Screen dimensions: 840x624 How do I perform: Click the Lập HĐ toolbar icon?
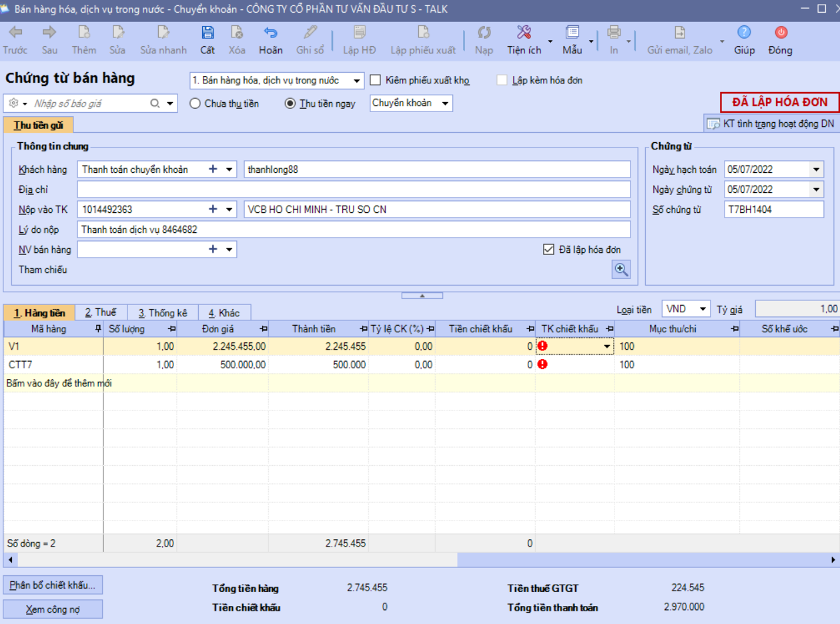coord(360,33)
